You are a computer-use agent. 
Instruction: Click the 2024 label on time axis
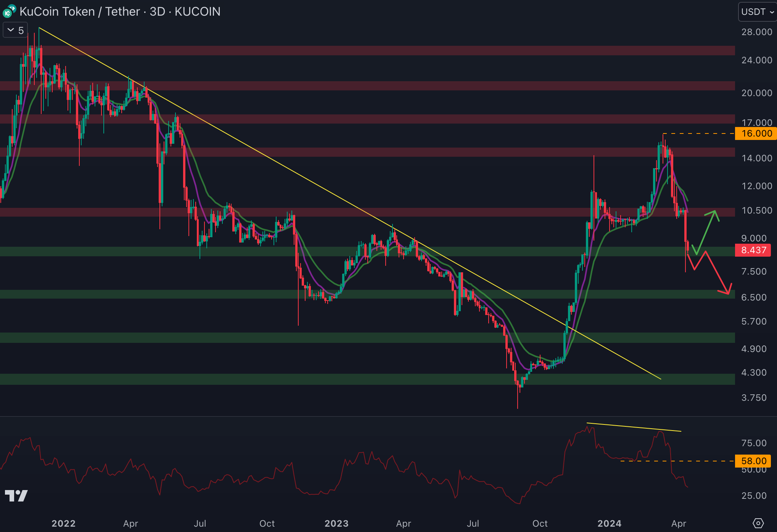click(609, 523)
